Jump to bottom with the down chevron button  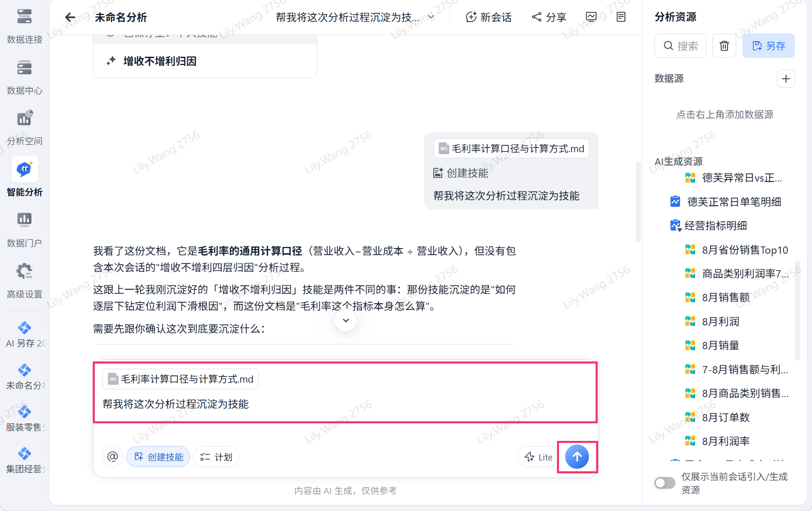pos(346,321)
